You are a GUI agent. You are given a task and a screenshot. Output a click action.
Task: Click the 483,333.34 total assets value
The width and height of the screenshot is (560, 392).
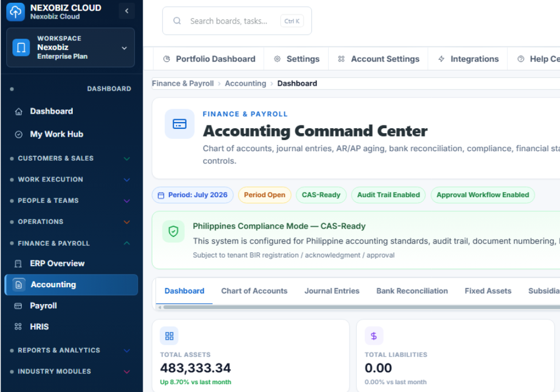click(195, 368)
